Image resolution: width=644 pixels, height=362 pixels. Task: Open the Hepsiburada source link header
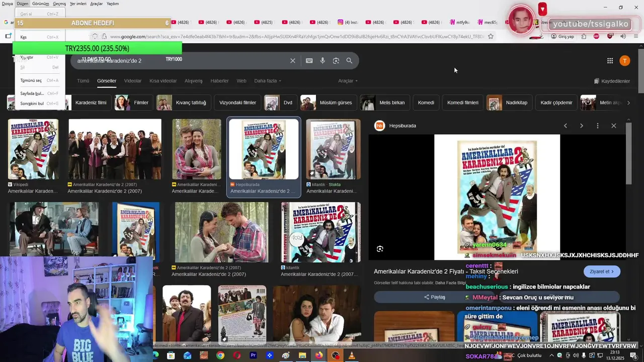(x=396, y=126)
